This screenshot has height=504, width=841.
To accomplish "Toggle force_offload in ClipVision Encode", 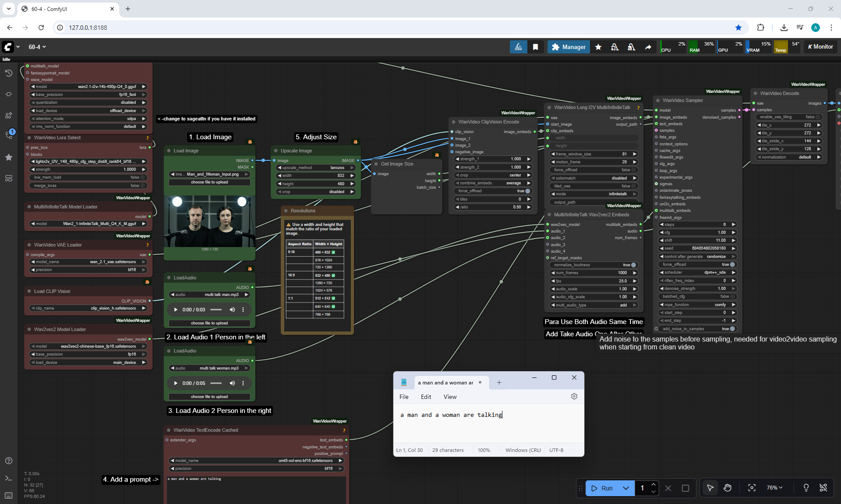I will click(x=527, y=191).
